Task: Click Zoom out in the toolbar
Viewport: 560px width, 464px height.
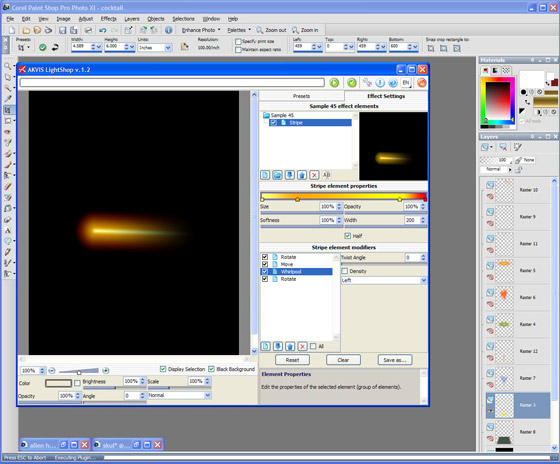Action: tap(271, 30)
